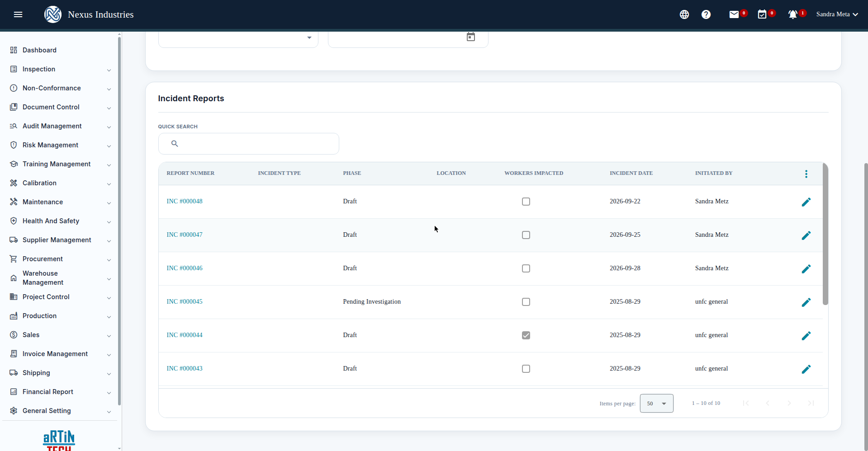Open the notifications bell icon
Screen dimensions: 868x451
pos(793,14)
